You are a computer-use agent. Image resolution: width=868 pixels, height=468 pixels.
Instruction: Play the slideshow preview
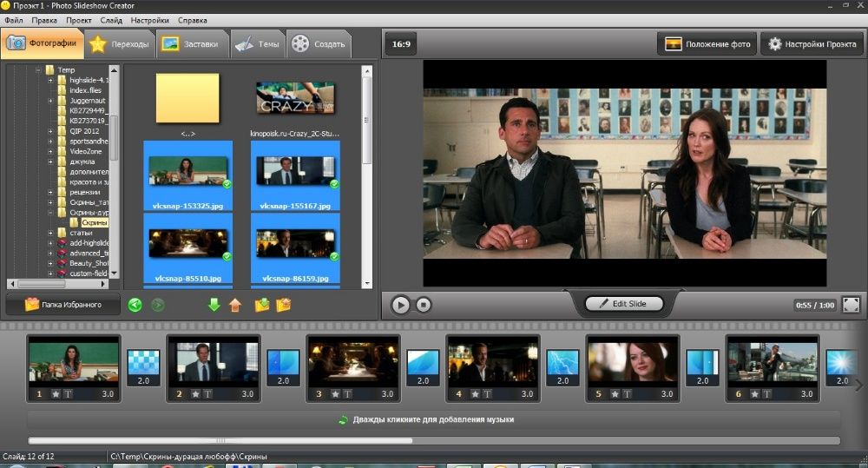(400, 305)
